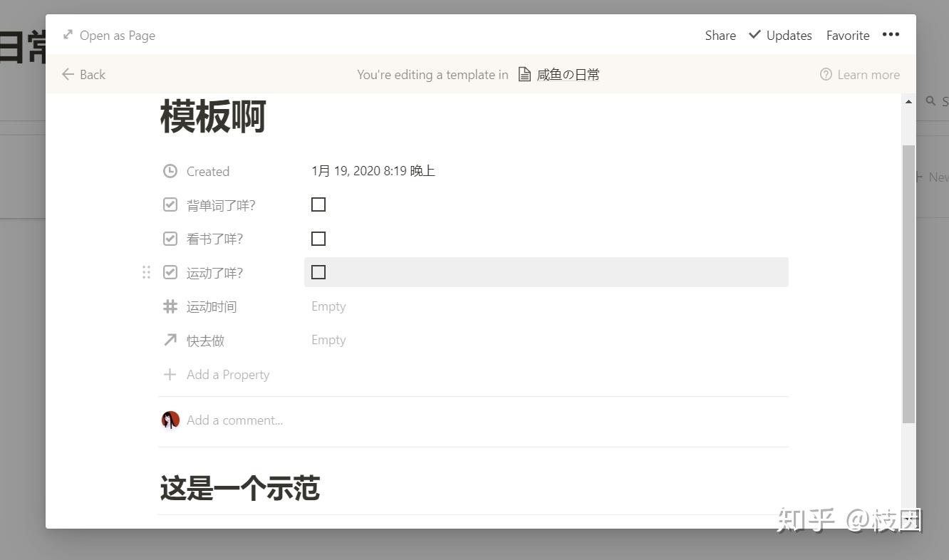Check the 看书了咩? checkbox
The image size is (949, 560).
pos(318,238)
